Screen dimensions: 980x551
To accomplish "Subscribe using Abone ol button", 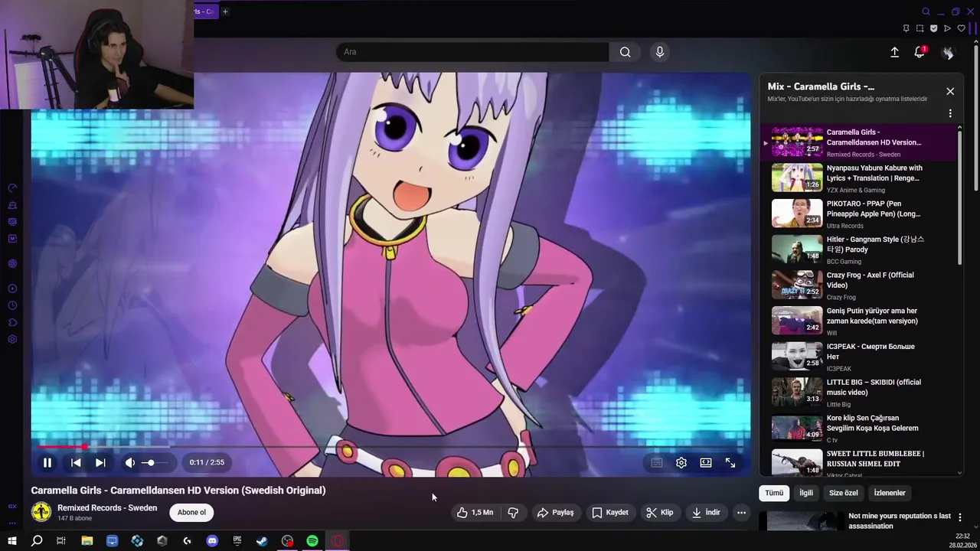I will (x=191, y=513).
